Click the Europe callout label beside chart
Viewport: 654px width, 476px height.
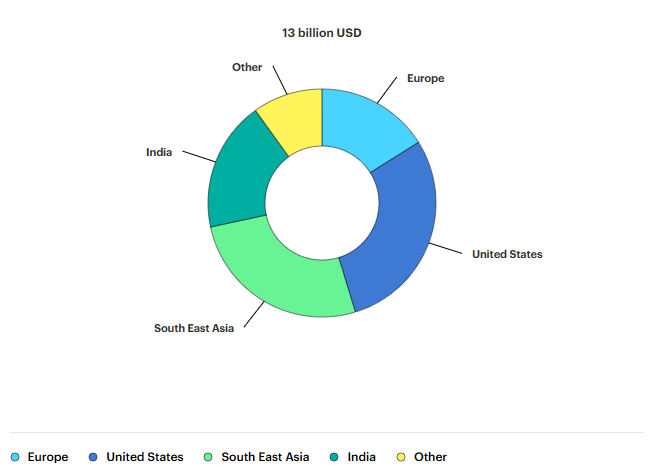click(x=425, y=78)
